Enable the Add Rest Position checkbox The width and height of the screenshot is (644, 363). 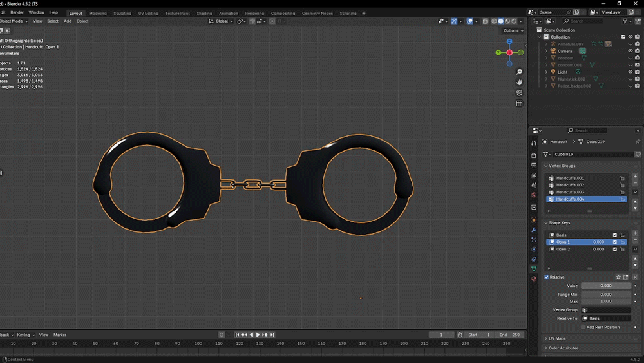click(x=583, y=327)
